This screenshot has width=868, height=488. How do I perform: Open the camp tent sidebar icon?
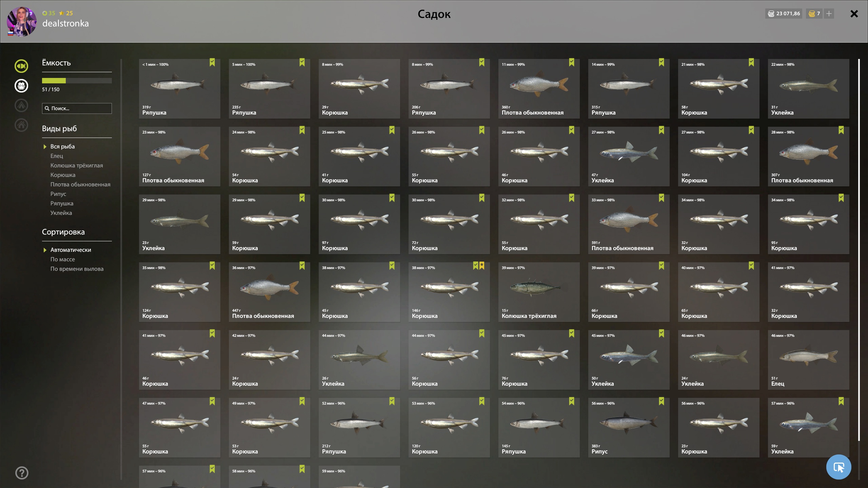21,105
